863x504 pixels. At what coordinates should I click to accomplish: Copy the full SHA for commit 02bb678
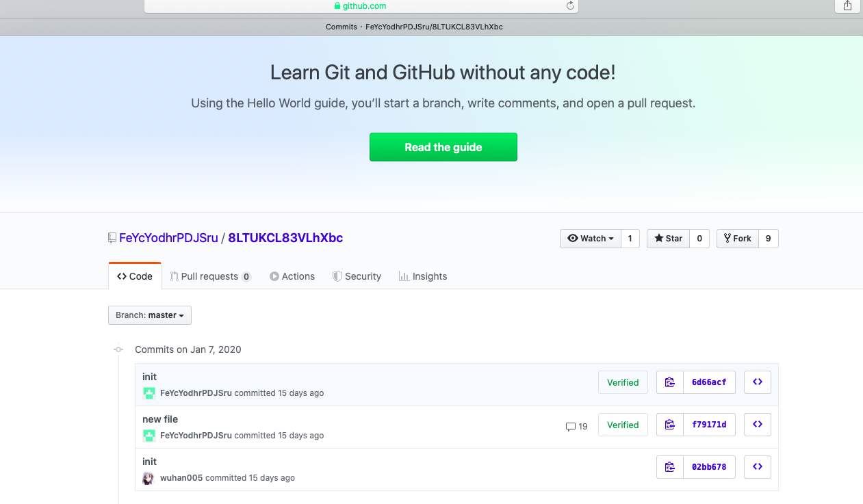670,467
